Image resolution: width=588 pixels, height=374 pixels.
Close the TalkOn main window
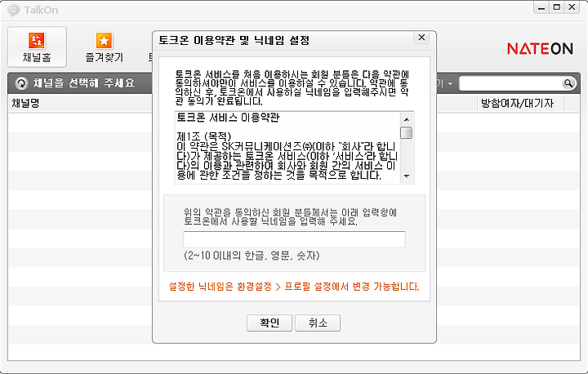coord(572,7)
